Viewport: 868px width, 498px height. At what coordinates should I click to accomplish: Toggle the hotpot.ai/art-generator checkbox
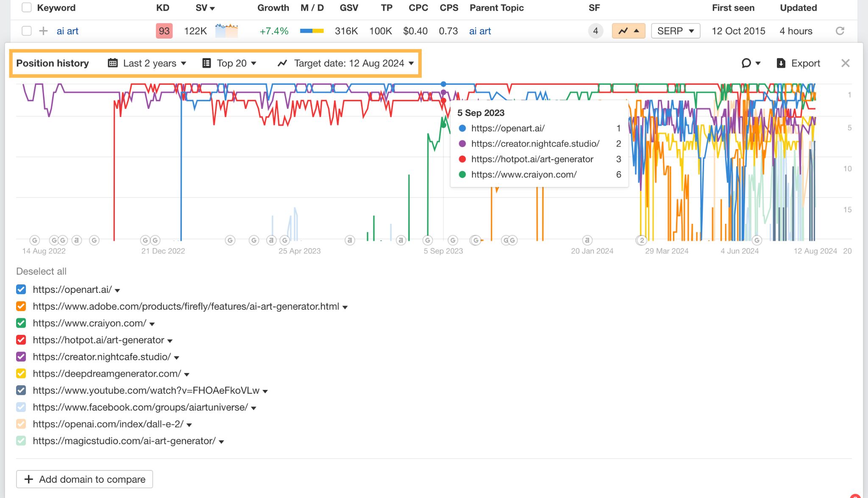point(22,339)
